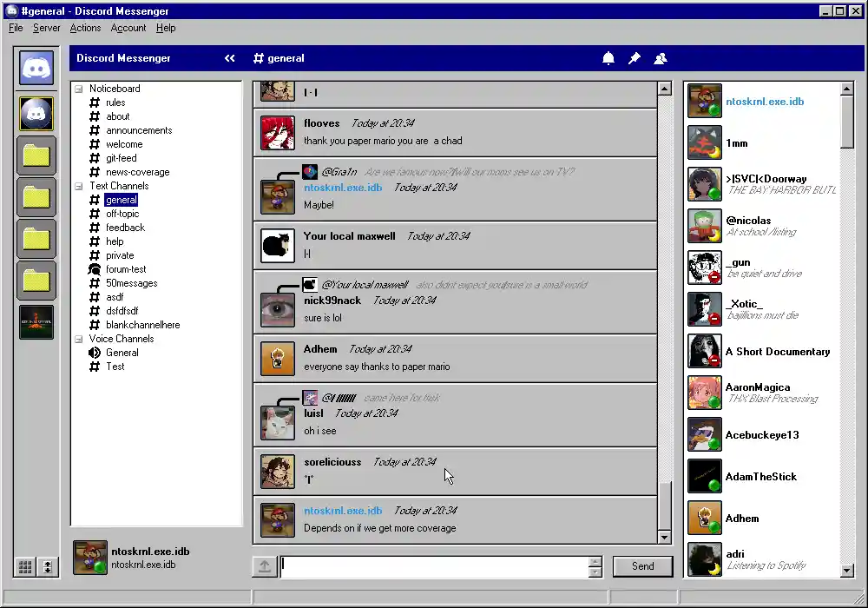View pinned messages with the pin icon

click(x=634, y=57)
